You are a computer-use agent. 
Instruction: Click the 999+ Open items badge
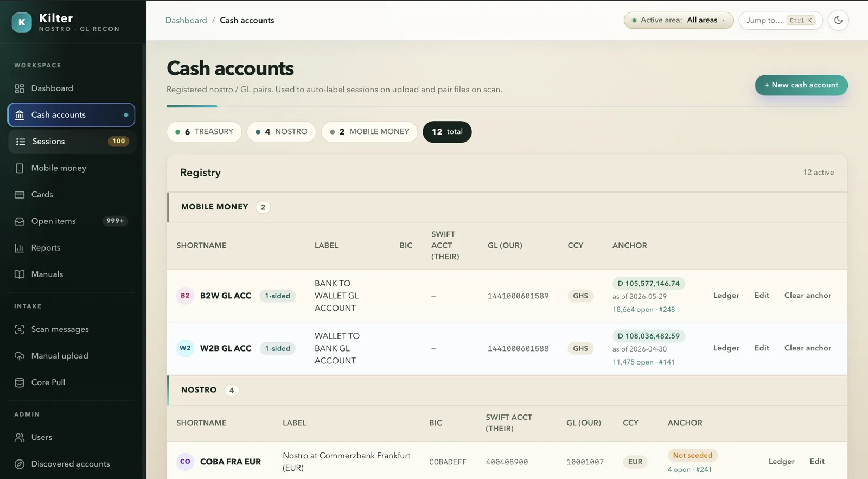point(115,221)
